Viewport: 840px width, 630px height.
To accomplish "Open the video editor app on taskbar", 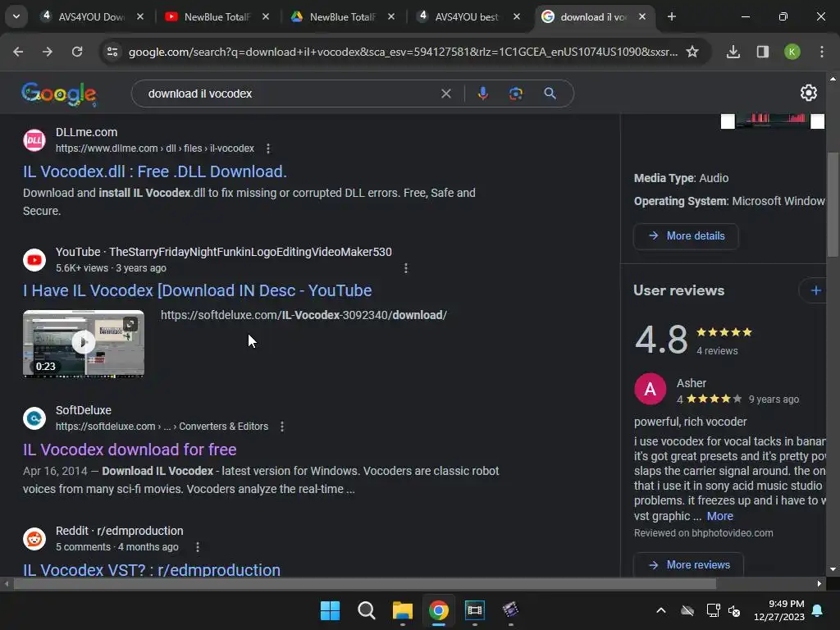I will (510, 610).
